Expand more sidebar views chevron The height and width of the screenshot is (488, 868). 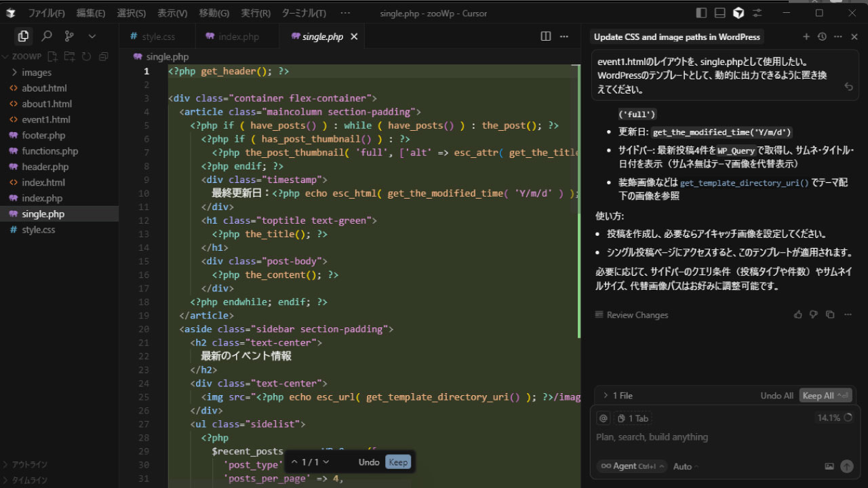tap(92, 36)
